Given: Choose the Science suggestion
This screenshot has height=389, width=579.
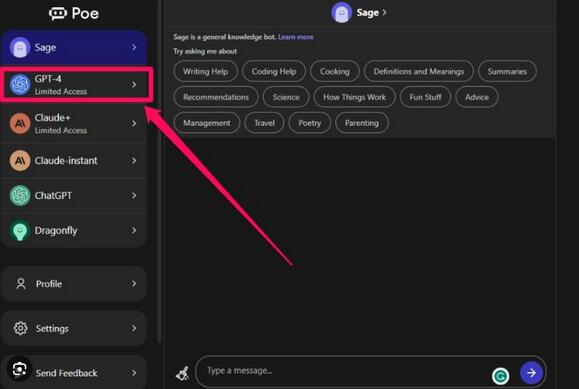Looking at the screenshot, I should [x=286, y=97].
